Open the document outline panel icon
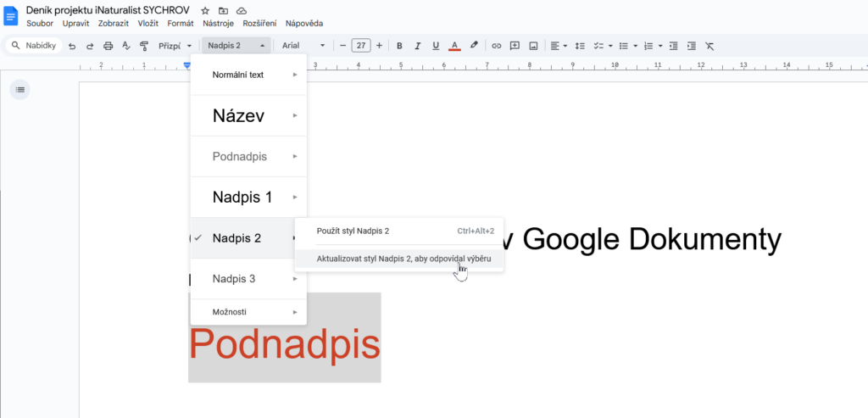Screen dimensions: 868x418 click(x=20, y=89)
